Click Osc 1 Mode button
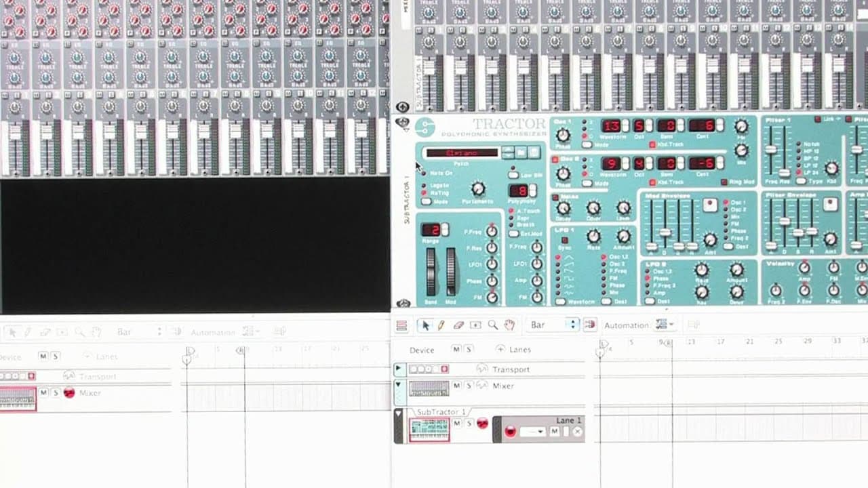The height and width of the screenshot is (488, 868). point(586,144)
